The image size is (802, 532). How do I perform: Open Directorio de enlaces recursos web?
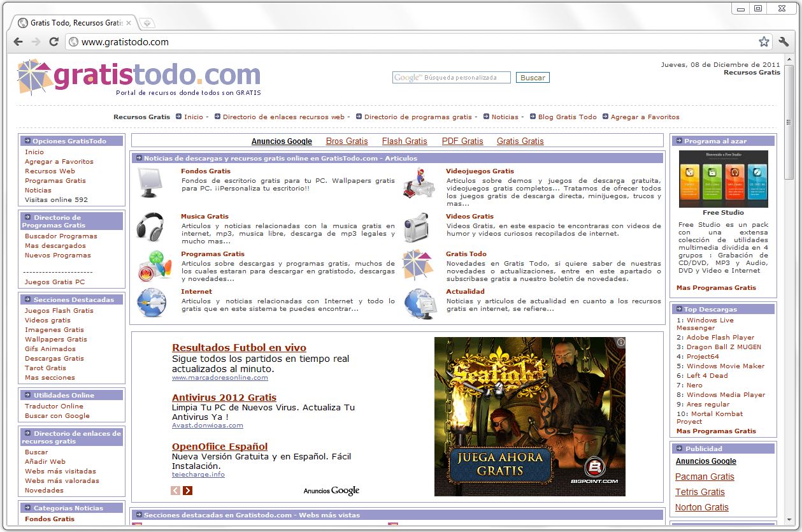[x=283, y=117]
